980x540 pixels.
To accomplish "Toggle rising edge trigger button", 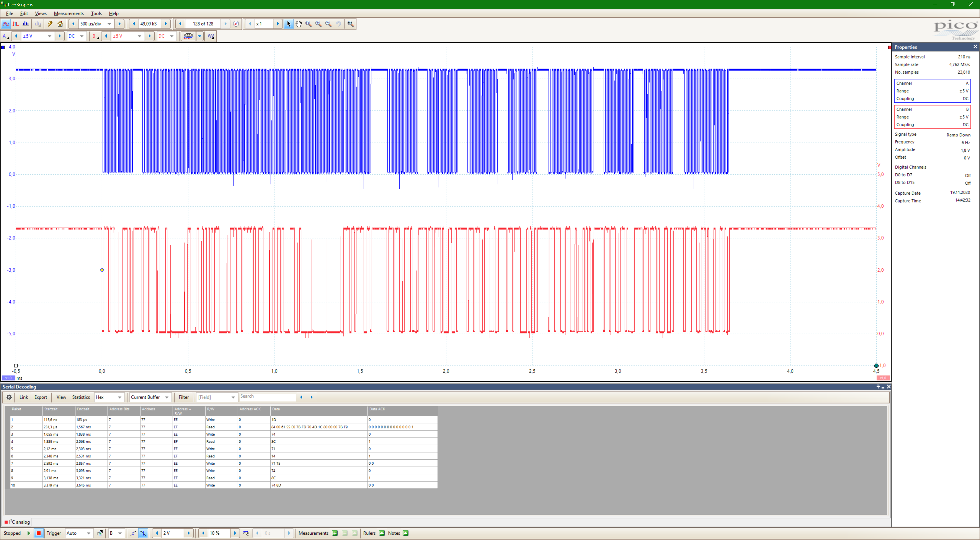I will 133,533.
